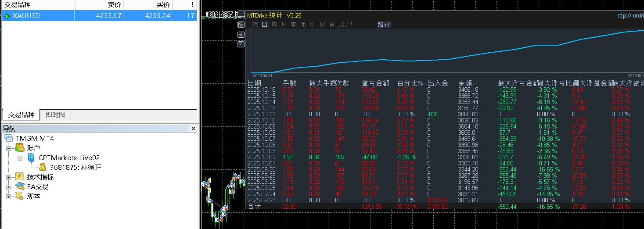Viewport: 644px width, 229px height.
Task: Switch to the 交易品种 tab
Action: tap(21, 115)
